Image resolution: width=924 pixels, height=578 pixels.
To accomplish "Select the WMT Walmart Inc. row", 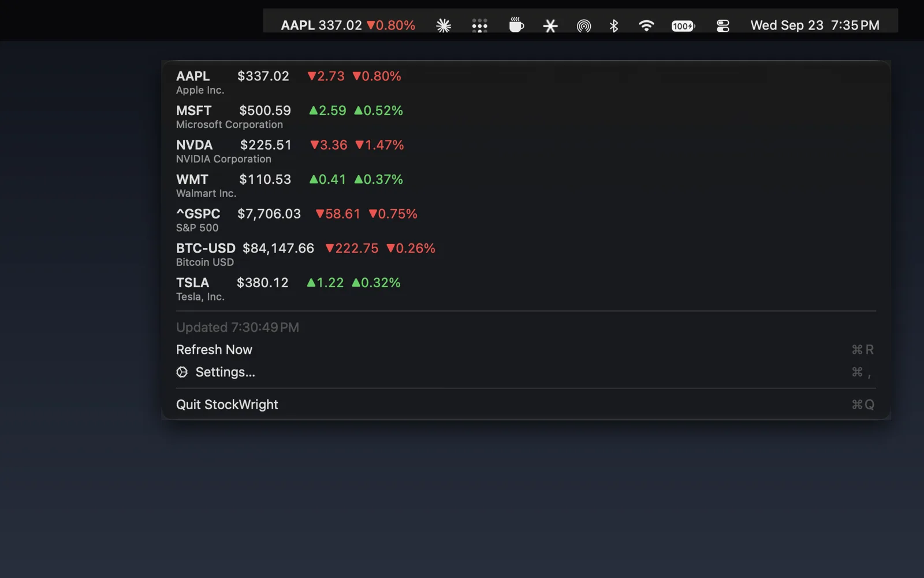I will click(x=526, y=186).
